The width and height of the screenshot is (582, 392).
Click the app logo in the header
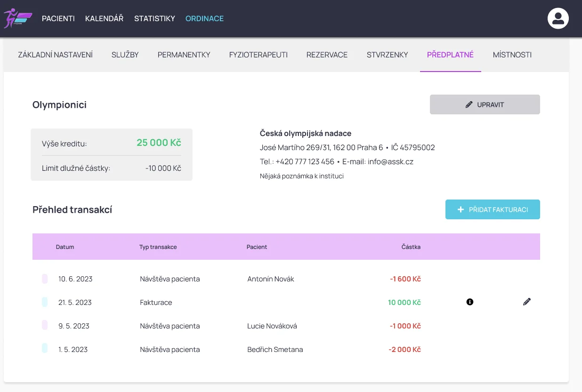click(17, 19)
